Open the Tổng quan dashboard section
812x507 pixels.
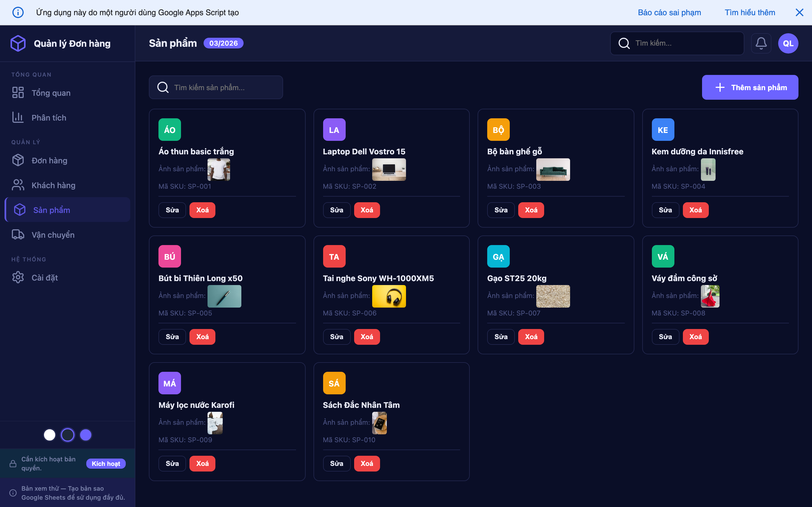coord(51,93)
